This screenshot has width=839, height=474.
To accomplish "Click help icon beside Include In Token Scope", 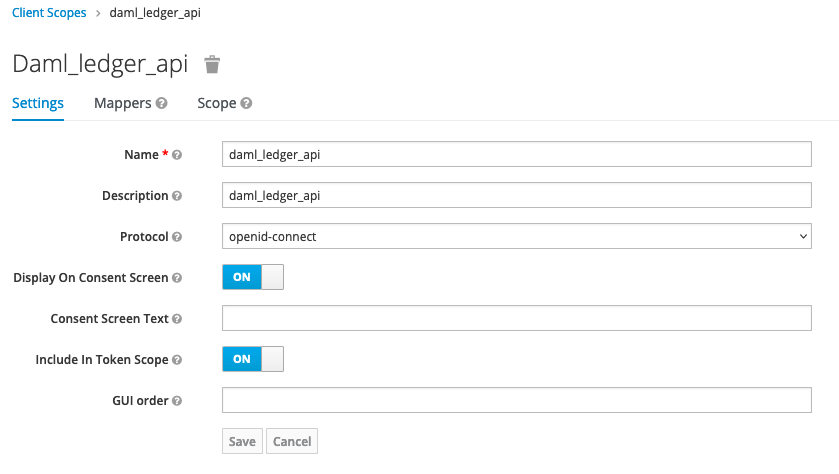I will 177,359.
